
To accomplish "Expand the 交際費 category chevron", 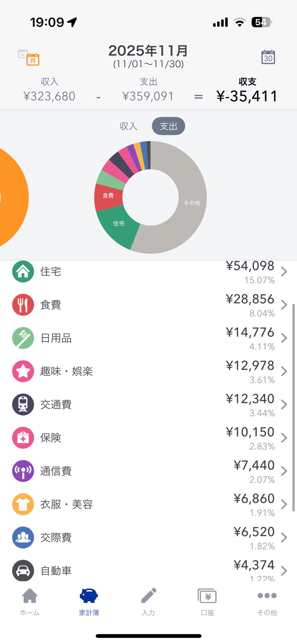I will 284,537.
